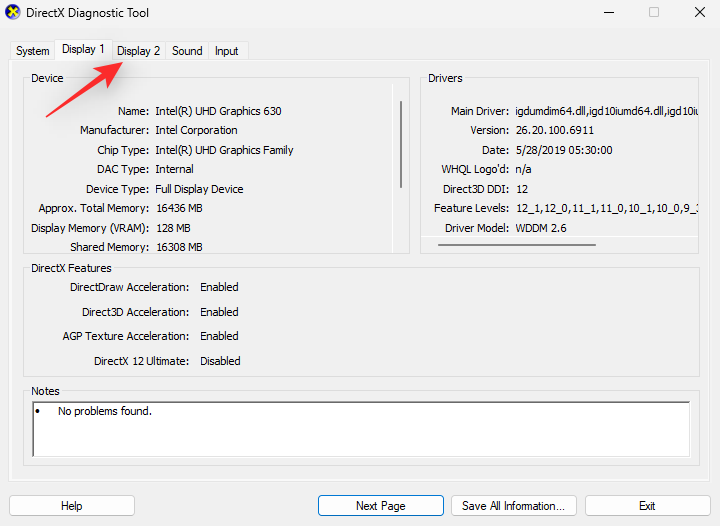Select Direct3D Acceleration Enabled value
Screen dimensions: 720x526
click(219, 312)
